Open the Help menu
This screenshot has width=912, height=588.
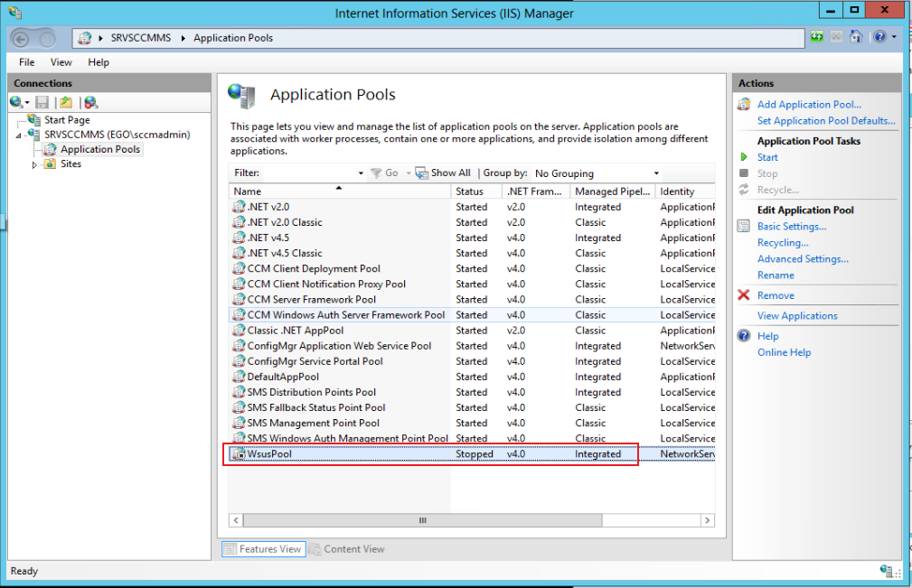coord(99,62)
